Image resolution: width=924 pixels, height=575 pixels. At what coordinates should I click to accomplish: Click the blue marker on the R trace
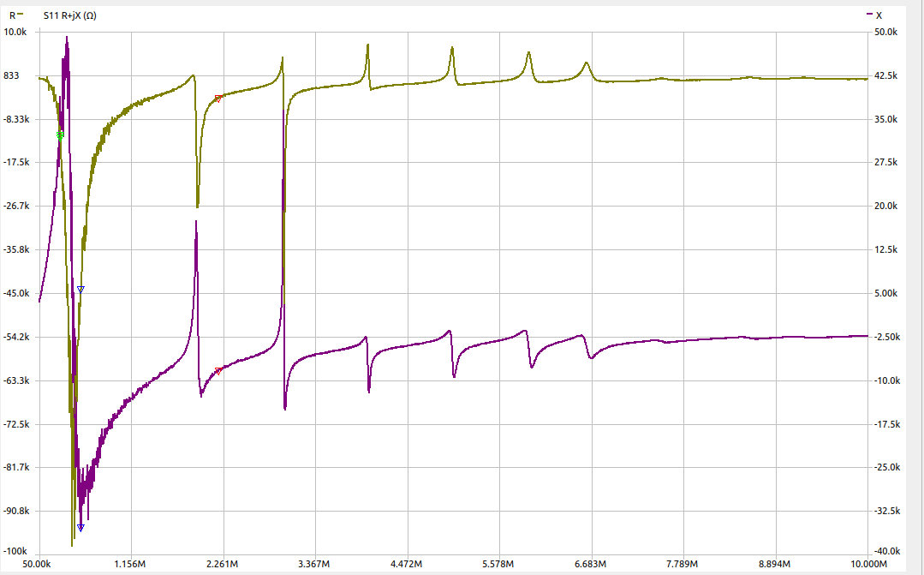[80, 290]
